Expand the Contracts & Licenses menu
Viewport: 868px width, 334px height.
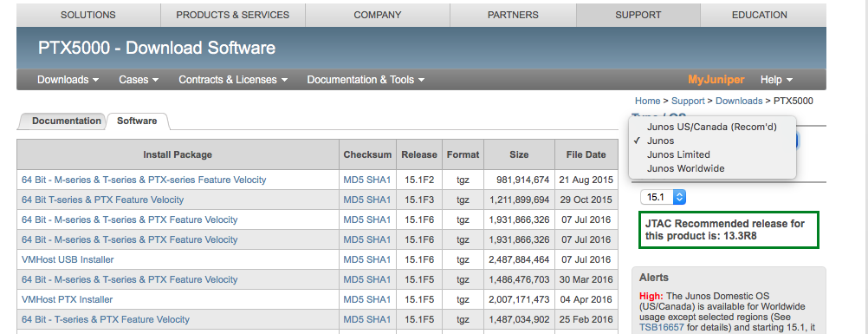[233, 80]
